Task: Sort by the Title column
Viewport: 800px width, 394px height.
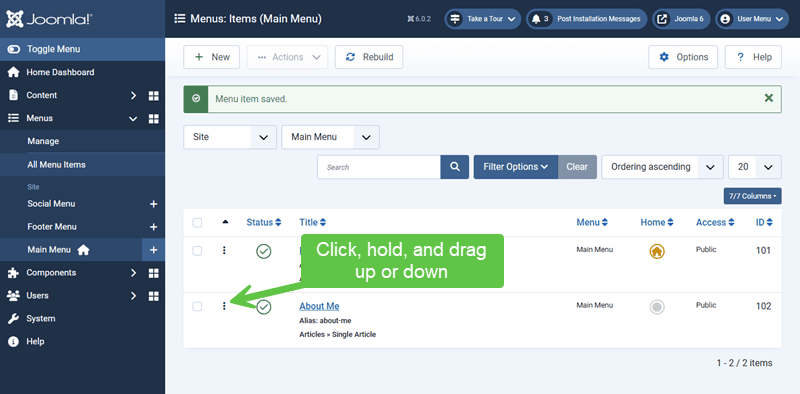Action: click(x=313, y=223)
